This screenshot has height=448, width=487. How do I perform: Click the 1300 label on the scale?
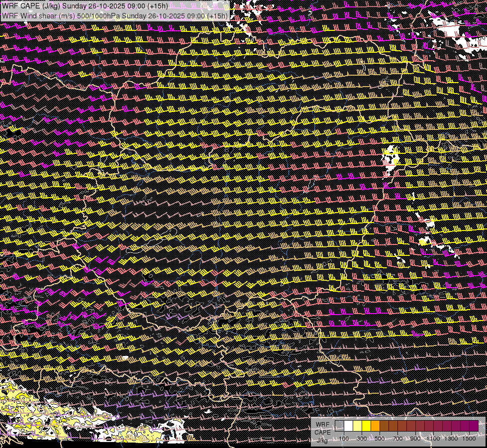[x=451, y=439]
